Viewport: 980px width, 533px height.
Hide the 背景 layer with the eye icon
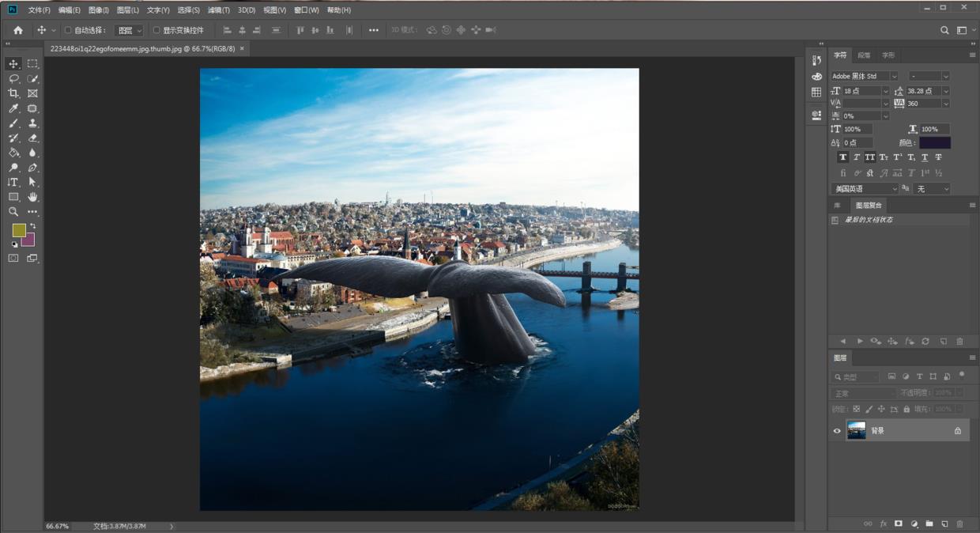[x=837, y=431]
